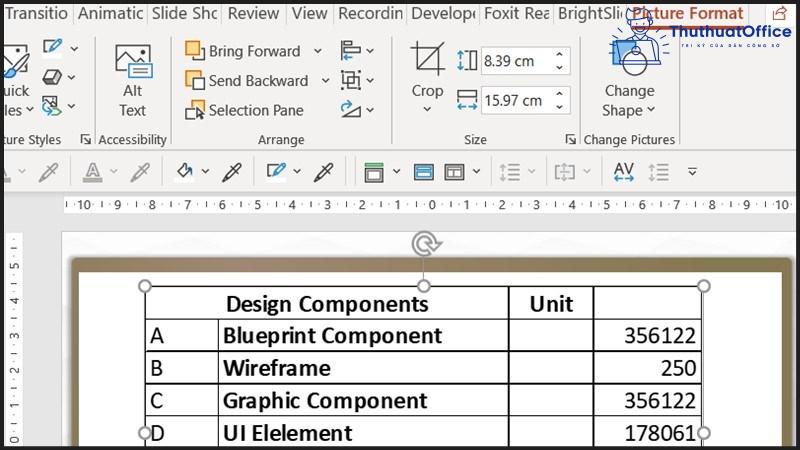The image size is (800, 450).
Task: Click the rotation handle above the table
Action: coord(425,243)
